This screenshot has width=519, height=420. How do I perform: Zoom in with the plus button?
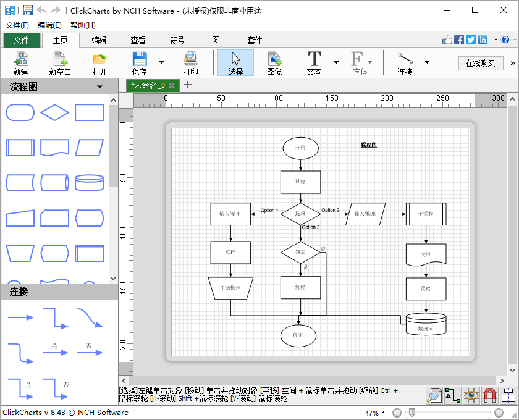[x=499, y=413]
